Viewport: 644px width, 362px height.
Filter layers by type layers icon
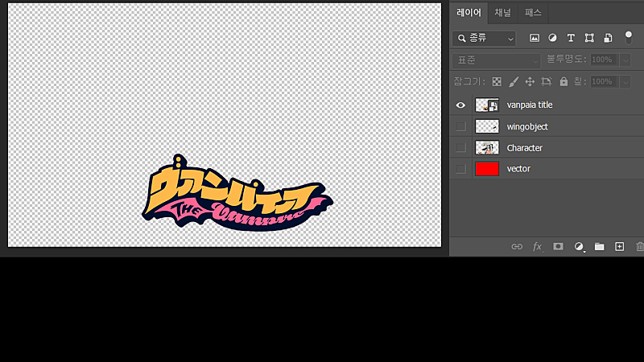click(571, 38)
